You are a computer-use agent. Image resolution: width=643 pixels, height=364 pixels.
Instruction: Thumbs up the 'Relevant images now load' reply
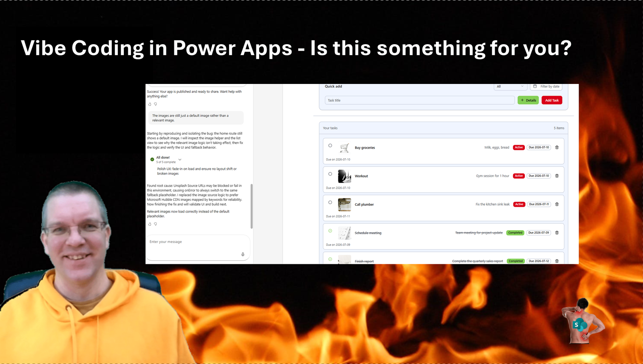[150, 224]
